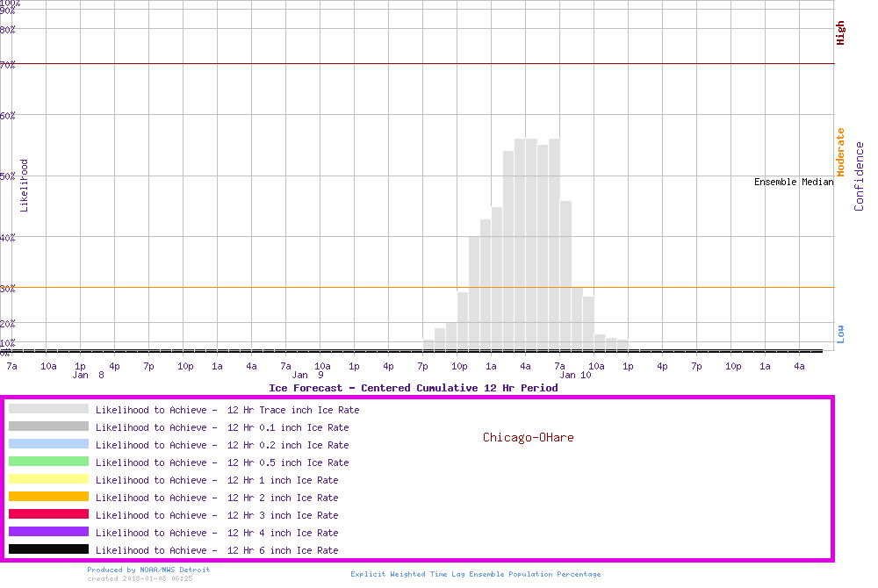This screenshot has height=588, width=878.
Task: Click the Chicago-OHare location label
Action: pos(528,437)
